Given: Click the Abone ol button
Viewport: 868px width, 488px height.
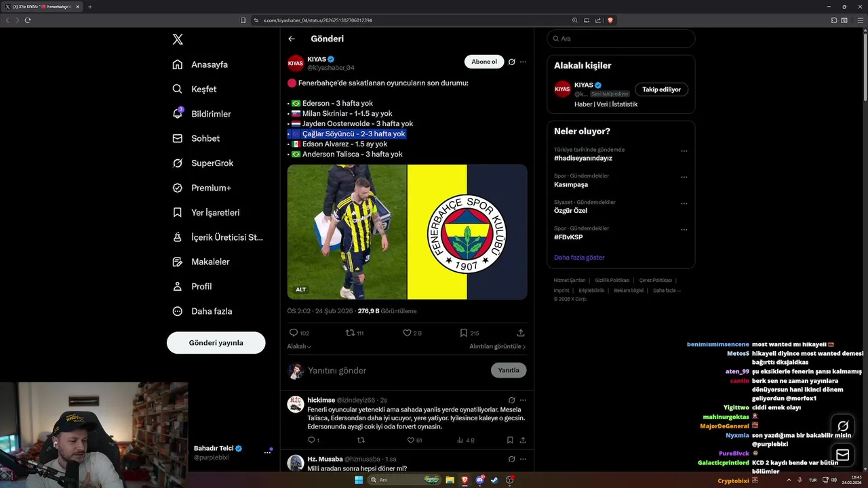Looking at the screenshot, I should 484,62.
